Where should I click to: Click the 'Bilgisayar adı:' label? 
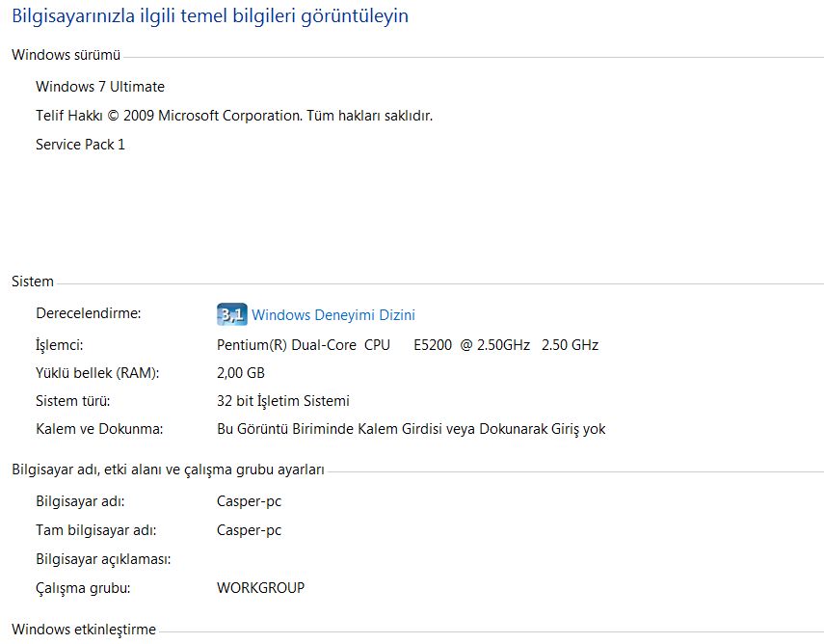(x=80, y=501)
